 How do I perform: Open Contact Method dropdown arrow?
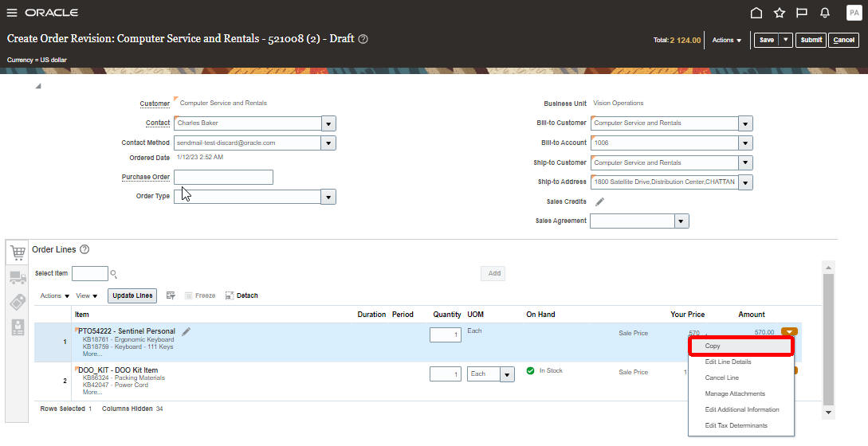pos(328,143)
